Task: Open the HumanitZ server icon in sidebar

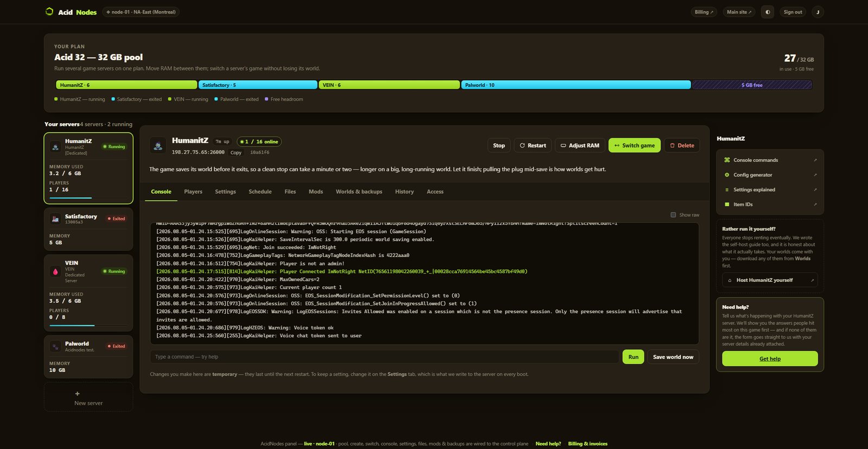Action: [x=55, y=147]
